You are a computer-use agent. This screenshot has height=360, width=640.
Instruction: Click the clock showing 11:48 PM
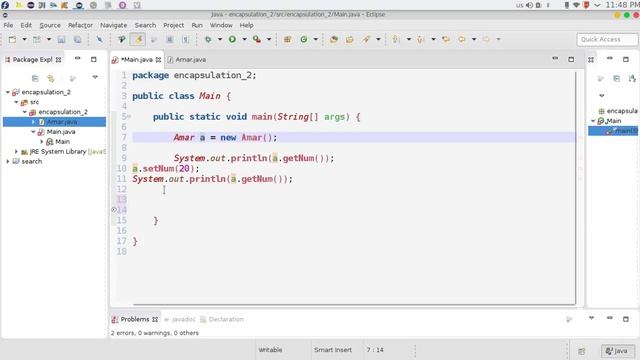622,5
